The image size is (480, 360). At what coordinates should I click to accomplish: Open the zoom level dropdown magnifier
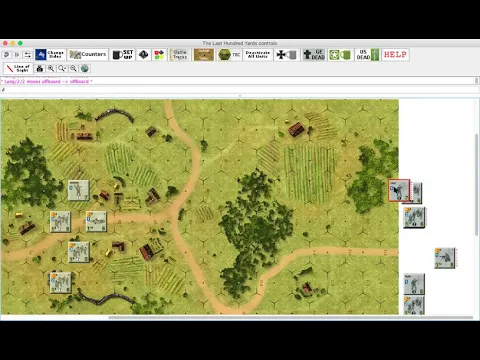62,69
